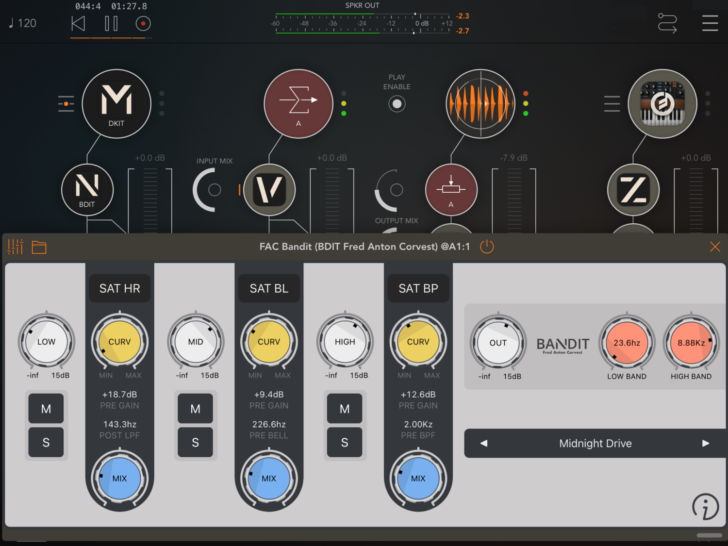The height and width of the screenshot is (546, 728).
Task: Open the synth channel list icon
Action: pos(612,104)
